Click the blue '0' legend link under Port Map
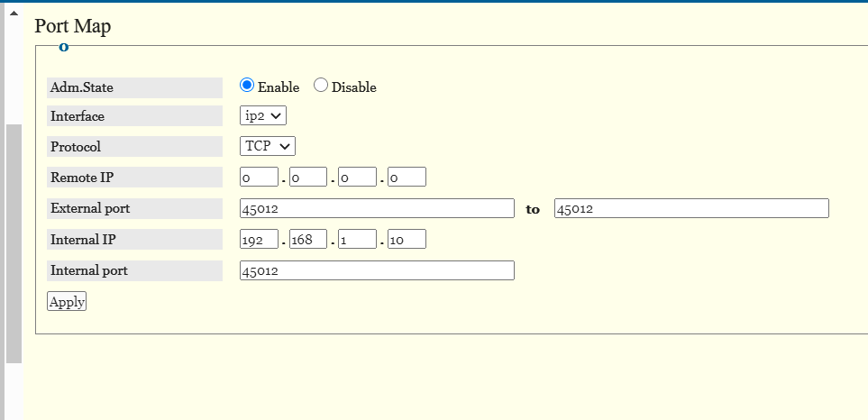Screen dimensions: 868x420 click(x=63, y=47)
